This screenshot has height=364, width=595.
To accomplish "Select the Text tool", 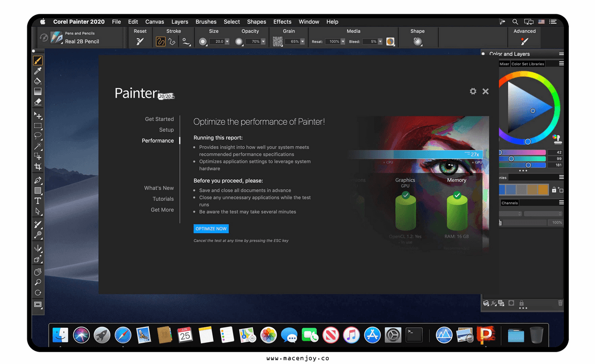I will point(38,201).
